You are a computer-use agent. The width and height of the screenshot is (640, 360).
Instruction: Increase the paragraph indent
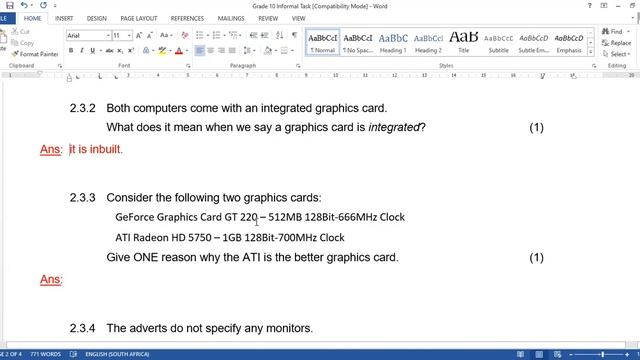point(264,36)
